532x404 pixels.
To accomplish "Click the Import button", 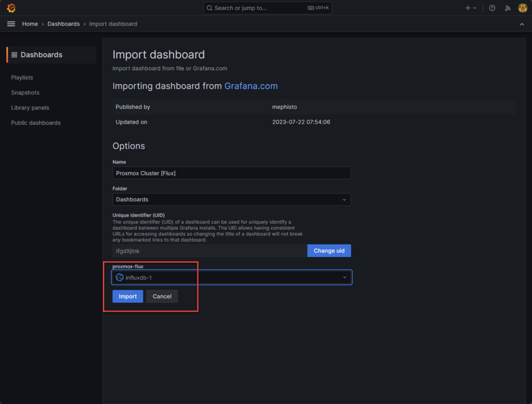I will (127, 296).
